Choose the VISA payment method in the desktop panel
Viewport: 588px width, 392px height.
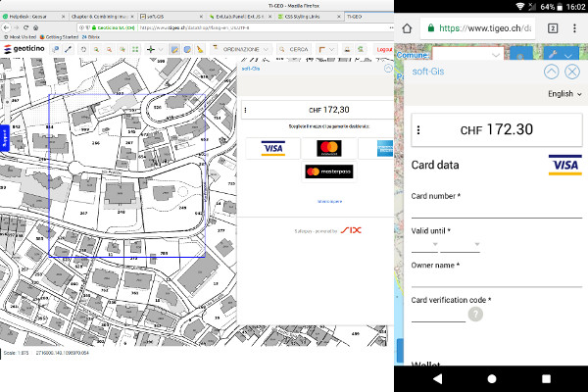coord(273,148)
